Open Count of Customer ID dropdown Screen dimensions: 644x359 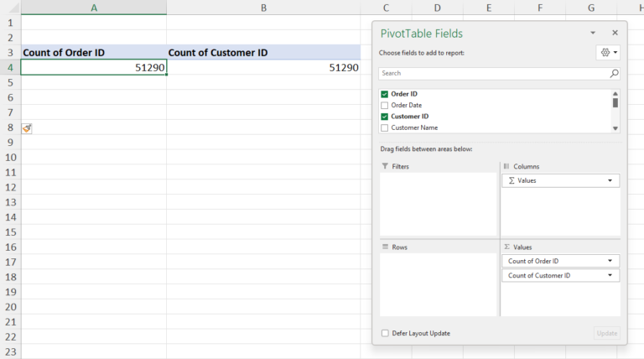click(610, 275)
